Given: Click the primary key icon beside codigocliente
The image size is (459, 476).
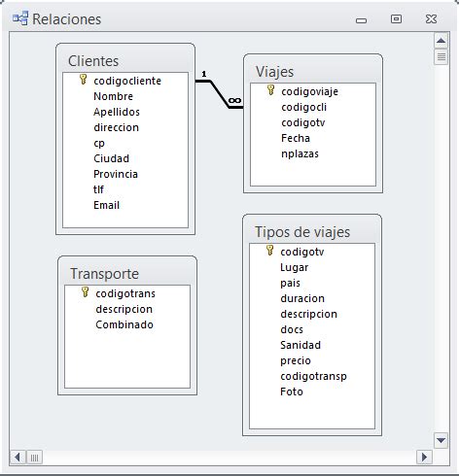Looking at the screenshot, I should click(x=83, y=80).
